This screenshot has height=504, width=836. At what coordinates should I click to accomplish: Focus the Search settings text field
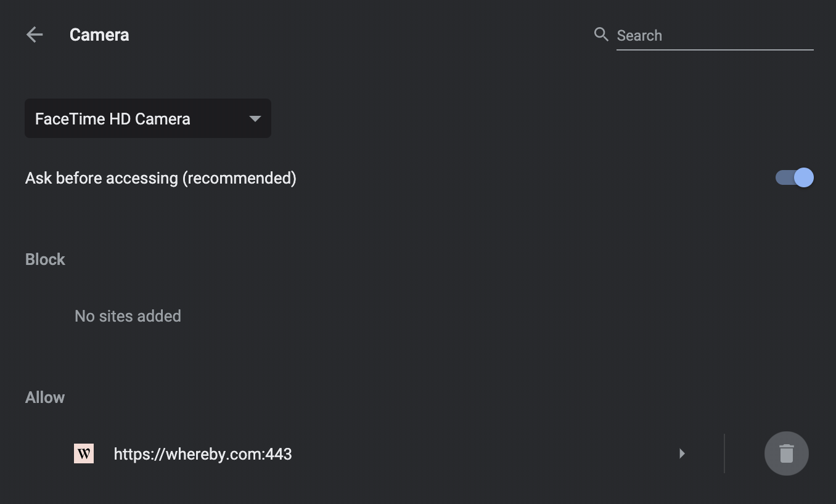[x=715, y=35]
